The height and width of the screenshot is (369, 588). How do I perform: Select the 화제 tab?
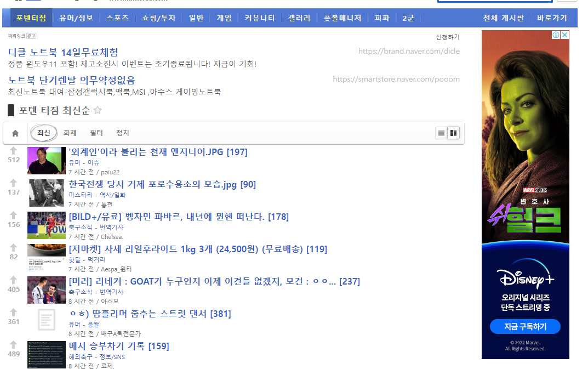(70, 133)
